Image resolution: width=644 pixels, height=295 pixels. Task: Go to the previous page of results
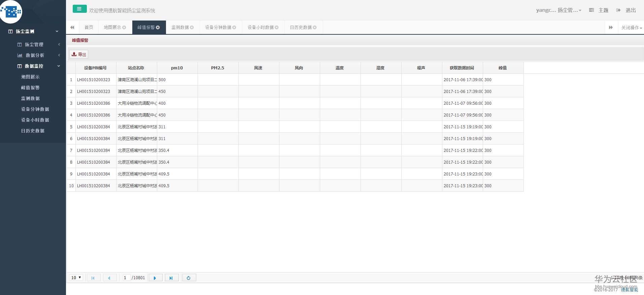click(109, 278)
